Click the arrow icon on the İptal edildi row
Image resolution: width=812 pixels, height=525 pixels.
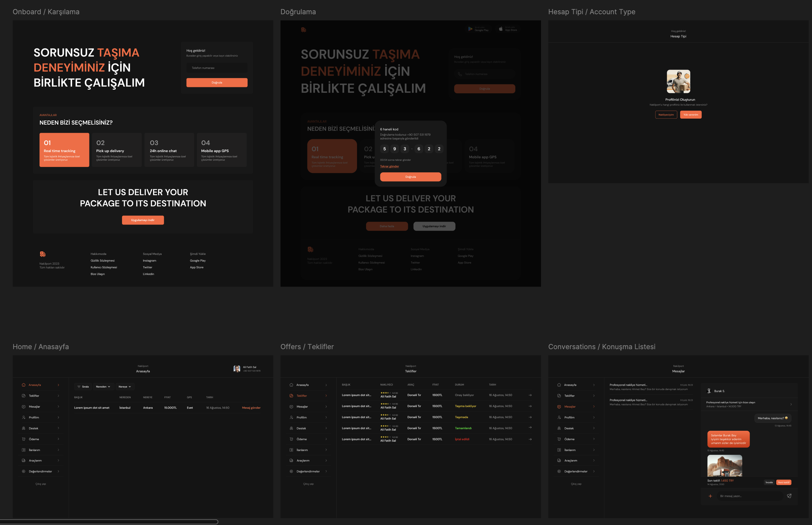point(530,439)
